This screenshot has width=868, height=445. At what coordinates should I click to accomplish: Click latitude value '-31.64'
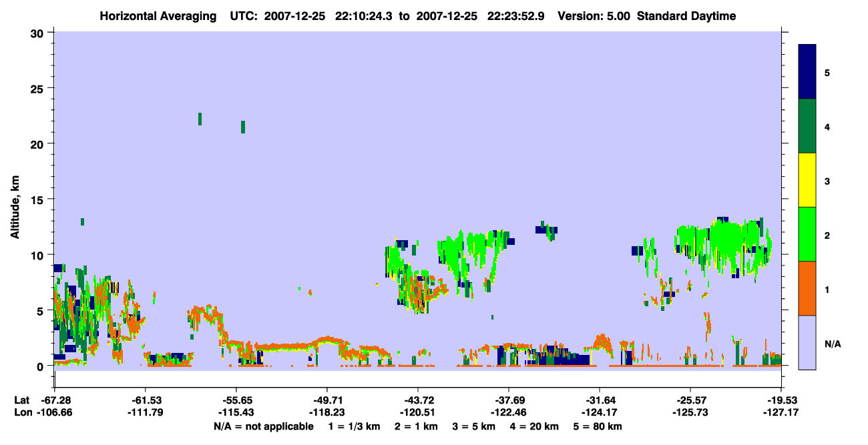pyautogui.click(x=600, y=400)
